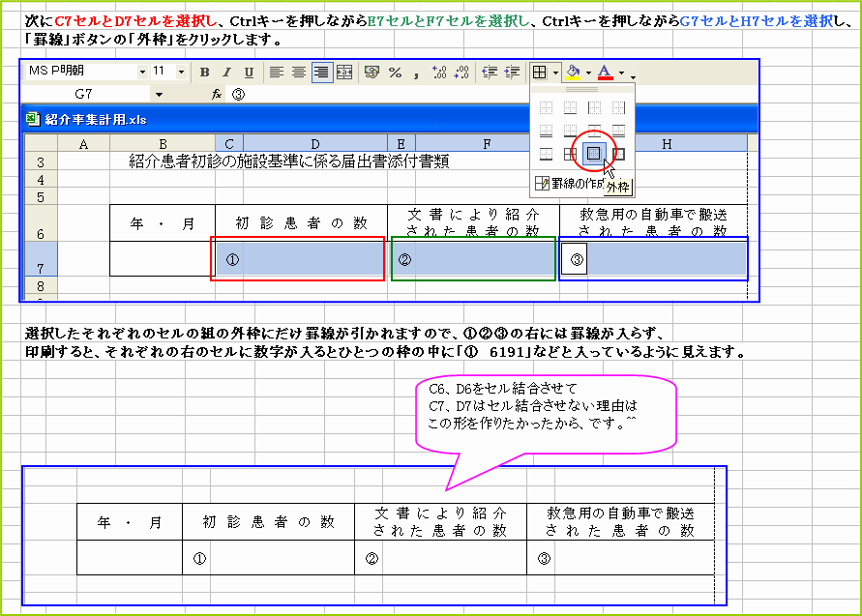862x616 pixels.
Task: Click the circled 外枠 outside border option
Action: click(595, 152)
